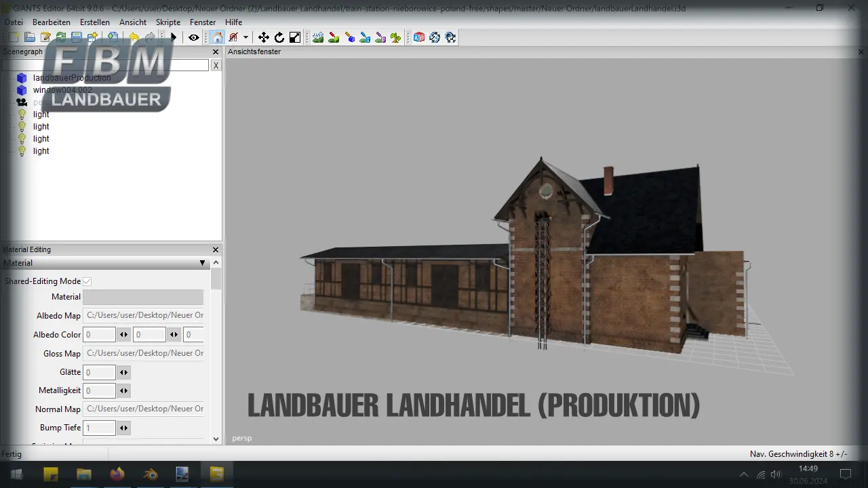Click the last gear toolbar icon
This screenshot has height=488, width=868.
[450, 37]
